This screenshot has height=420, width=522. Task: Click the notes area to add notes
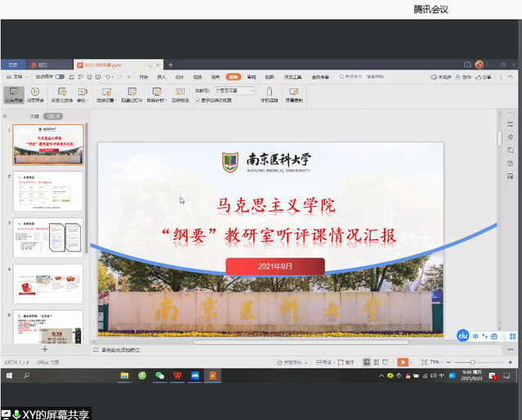pos(121,350)
